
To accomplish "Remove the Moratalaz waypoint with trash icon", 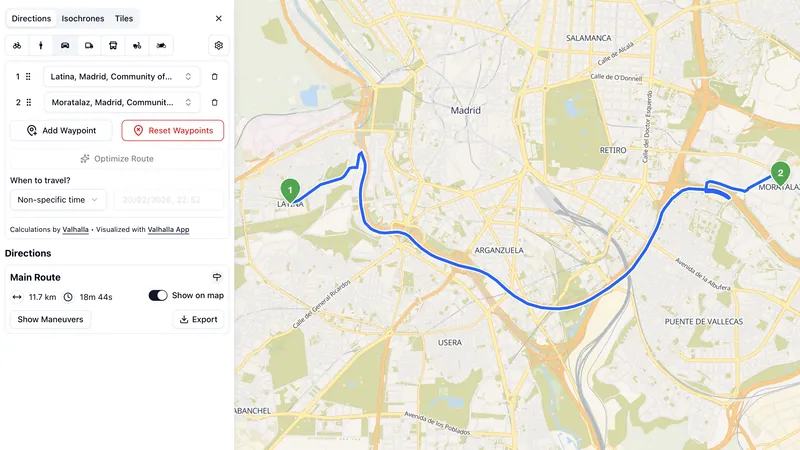I will 215,103.
